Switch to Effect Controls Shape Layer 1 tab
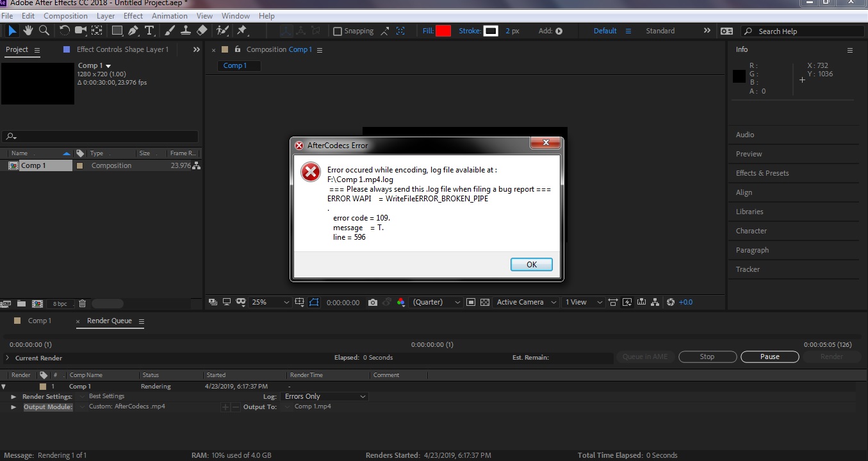This screenshot has height=461, width=868. tap(122, 49)
